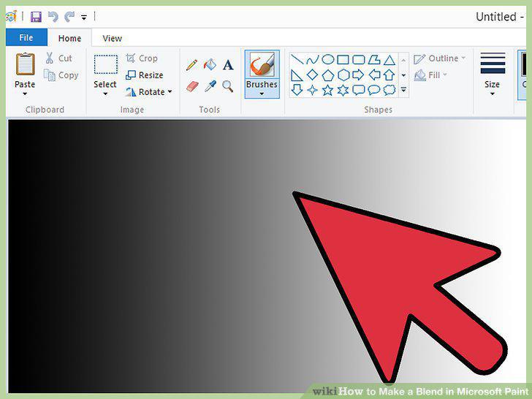
Task: Select the Right arrow shape
Action: (358, 75)
